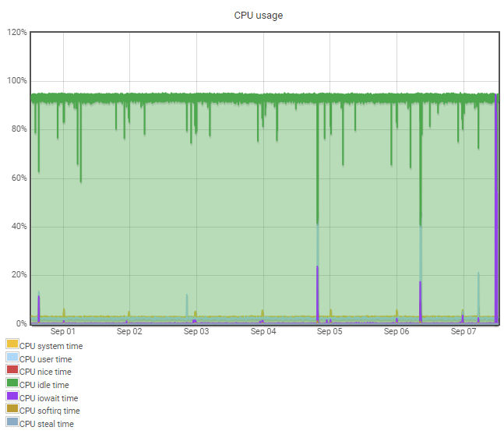Click the CPU nice time red swatch
The width and height of the screenshot is (504, 434).
12,369
